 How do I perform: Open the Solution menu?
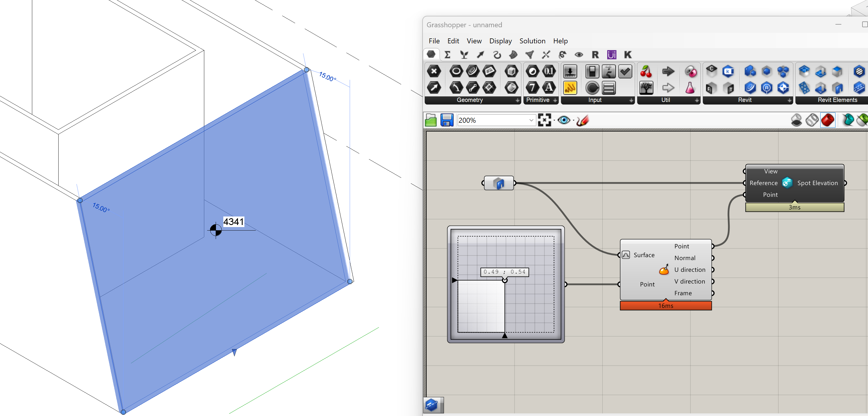532,41
